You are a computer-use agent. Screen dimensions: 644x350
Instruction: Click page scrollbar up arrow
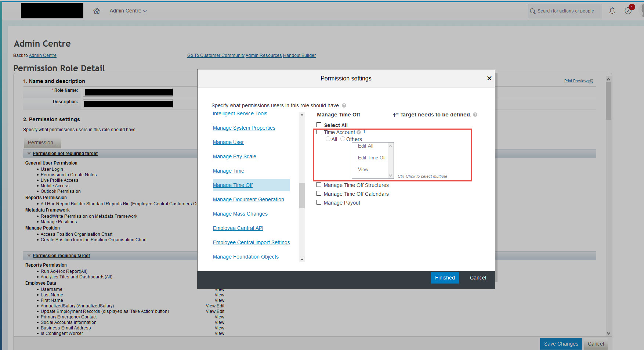608,79
